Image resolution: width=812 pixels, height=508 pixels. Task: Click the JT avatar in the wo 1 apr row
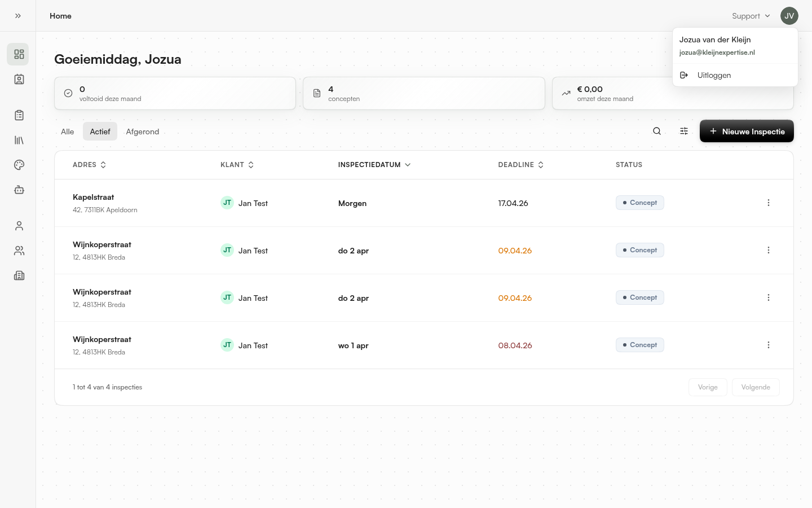point(227,345)
